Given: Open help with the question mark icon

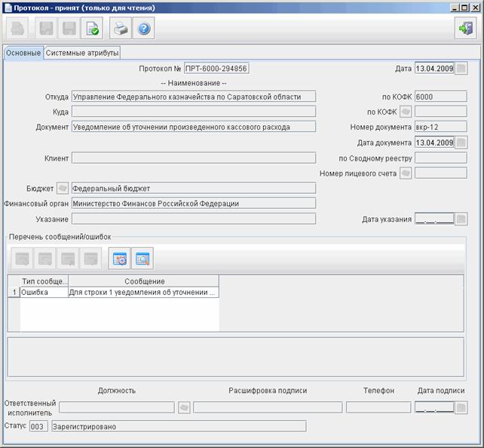Looking at the screenshot, I should tap(144, 29).
